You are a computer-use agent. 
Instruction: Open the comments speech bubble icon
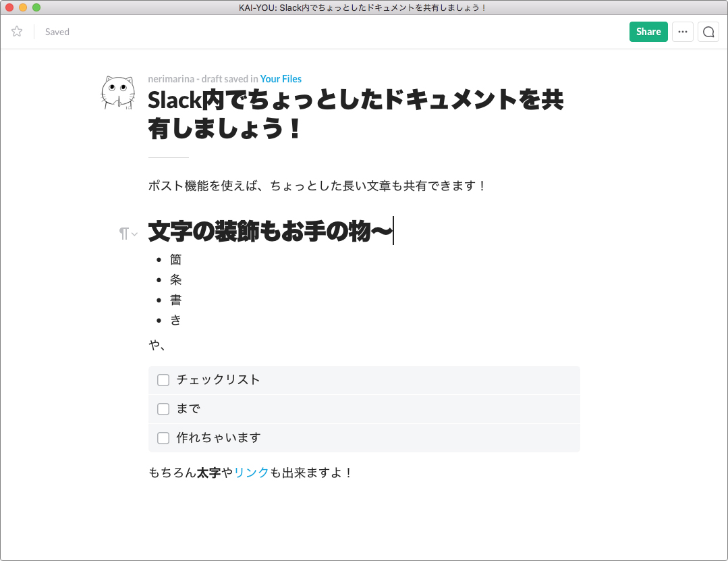click(x=708, y=32)
